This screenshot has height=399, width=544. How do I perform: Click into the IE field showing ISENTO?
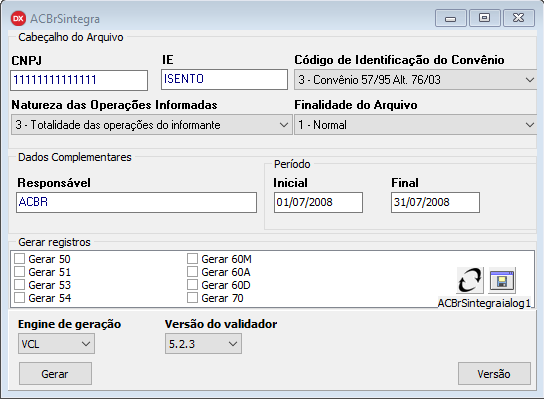(224, 79)
